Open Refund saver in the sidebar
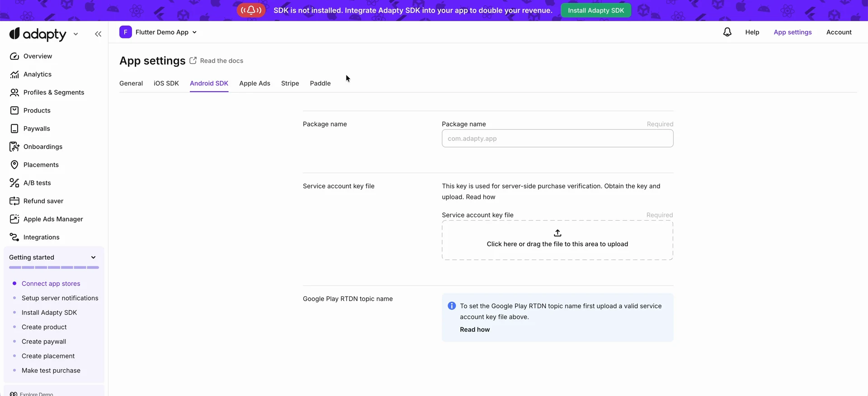 coord(43,201)
